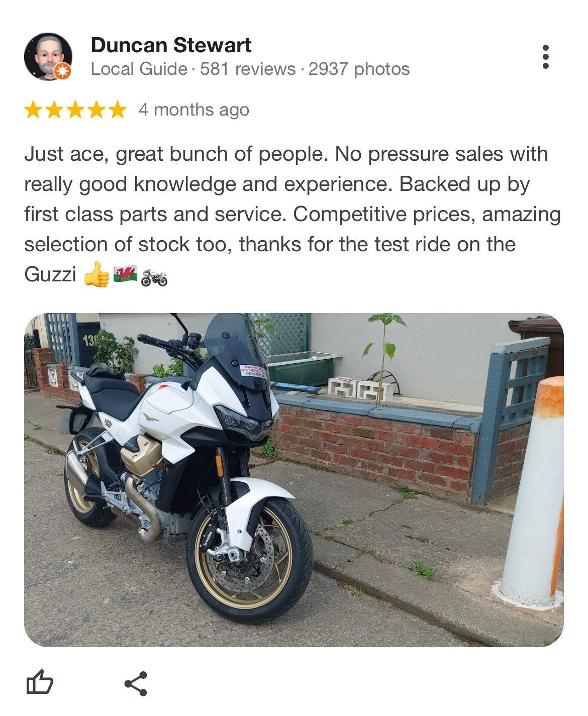Click the third rating star

pyautogui.click(x=75, y=110)
